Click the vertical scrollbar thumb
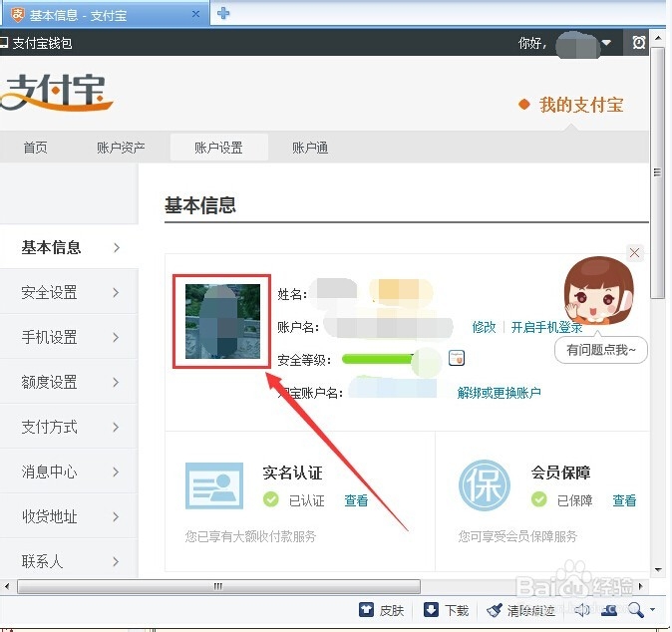Screen dimensions: 672x632 657,172
